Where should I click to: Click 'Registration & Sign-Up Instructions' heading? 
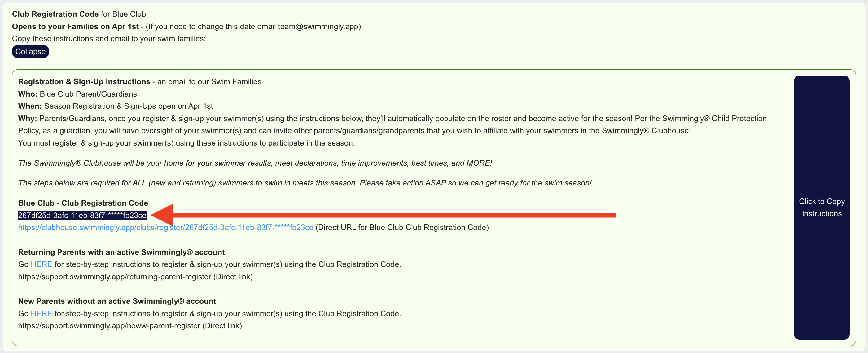[84, 82]
